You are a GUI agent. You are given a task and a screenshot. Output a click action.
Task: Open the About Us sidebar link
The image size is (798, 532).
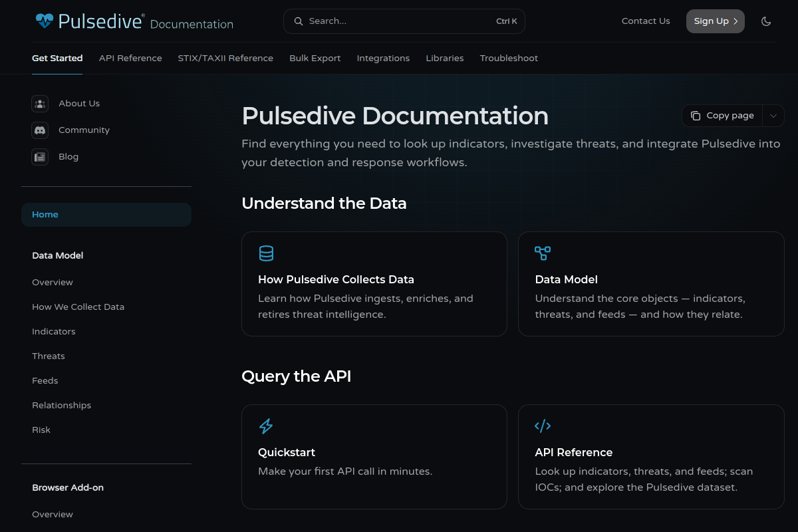pyautogui.click(x=79, y=104)
